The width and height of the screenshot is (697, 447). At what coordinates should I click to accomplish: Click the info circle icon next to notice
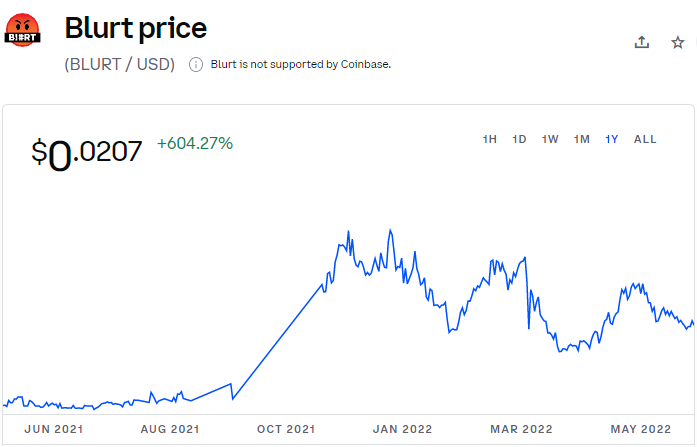coord(196,64)
